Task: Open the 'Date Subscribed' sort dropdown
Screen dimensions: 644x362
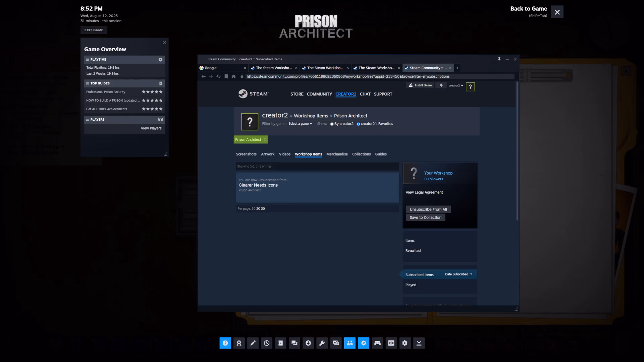Action: click(x=459, y=274)
